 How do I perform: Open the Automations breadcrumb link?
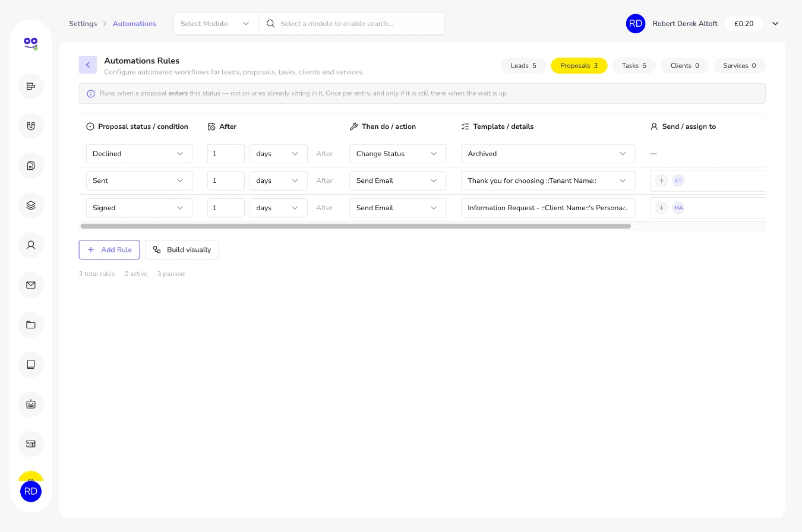(134, 24)
